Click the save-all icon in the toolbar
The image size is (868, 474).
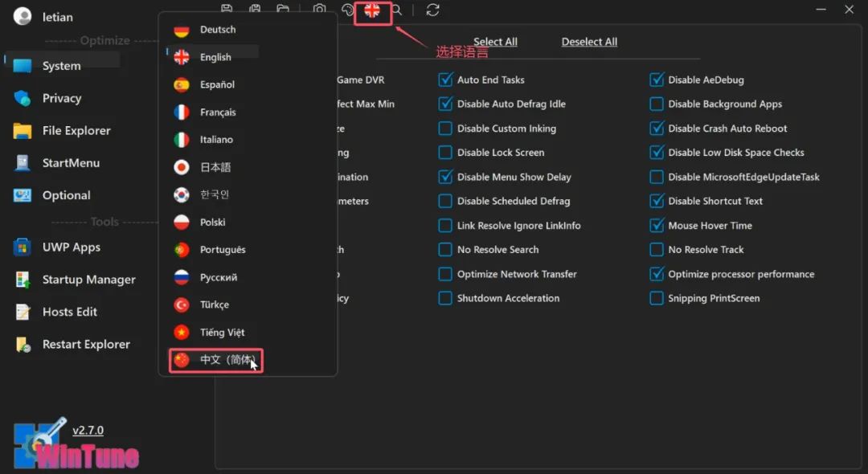pos(255,10)
